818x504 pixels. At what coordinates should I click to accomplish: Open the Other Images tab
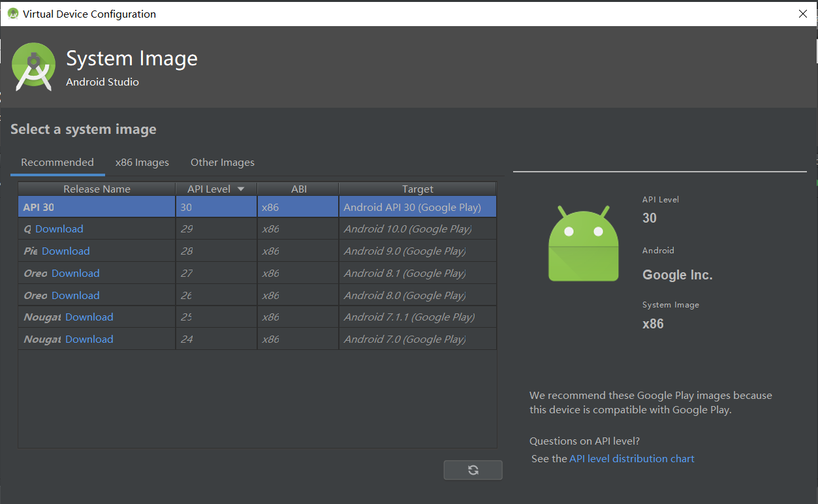[222, 162]
